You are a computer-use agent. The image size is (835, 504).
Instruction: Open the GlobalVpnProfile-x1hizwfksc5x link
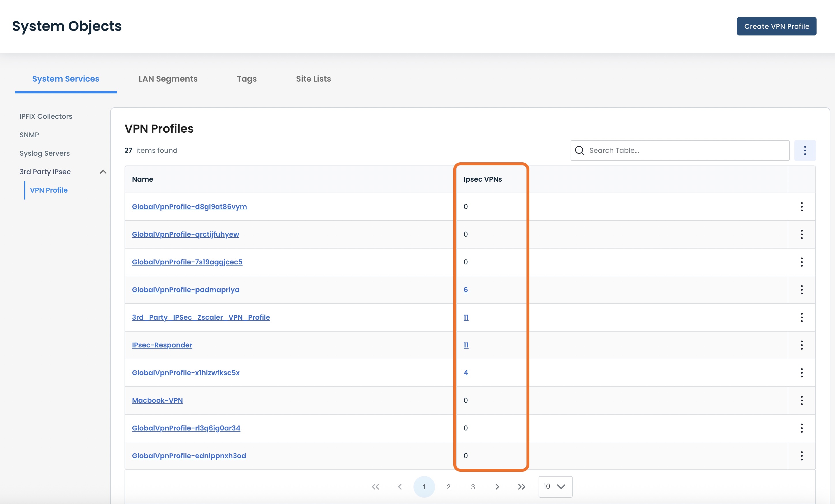pyautogui.click(x=186, y=373)
